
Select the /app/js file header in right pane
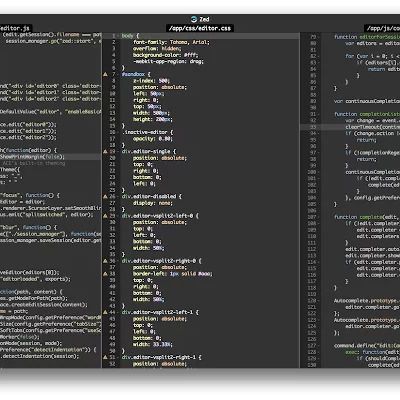click(382, 28)
